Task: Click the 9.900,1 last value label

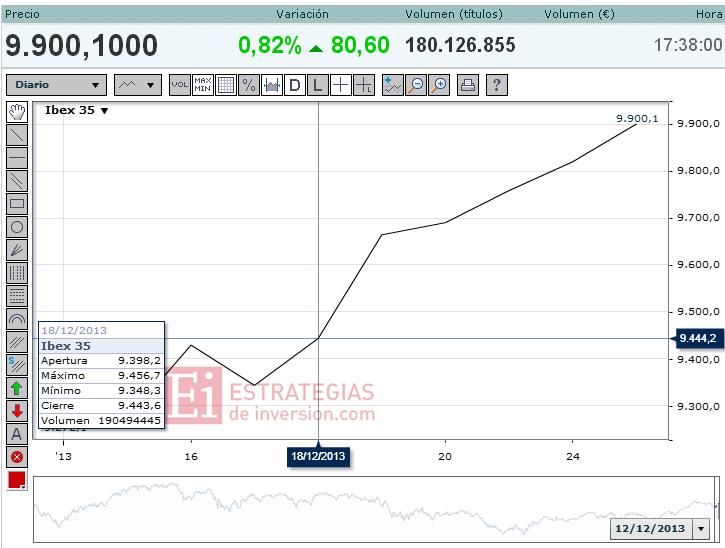Action: pyautogui.click(x=637, y=119)
